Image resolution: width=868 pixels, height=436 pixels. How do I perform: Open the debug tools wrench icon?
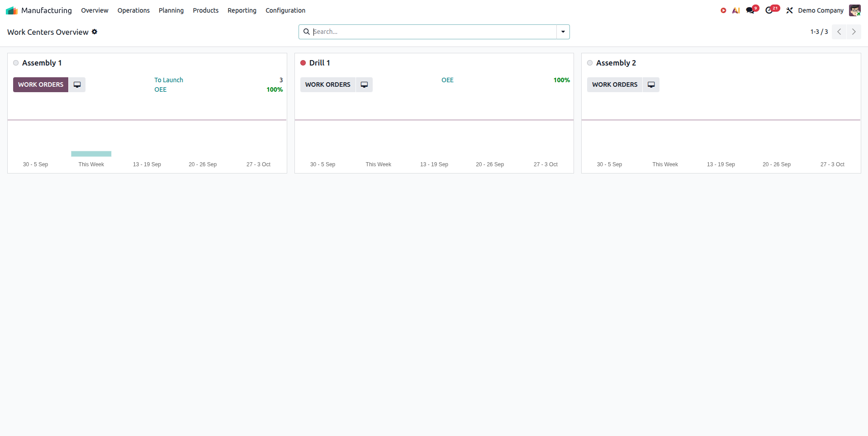(x=789, y=10)
